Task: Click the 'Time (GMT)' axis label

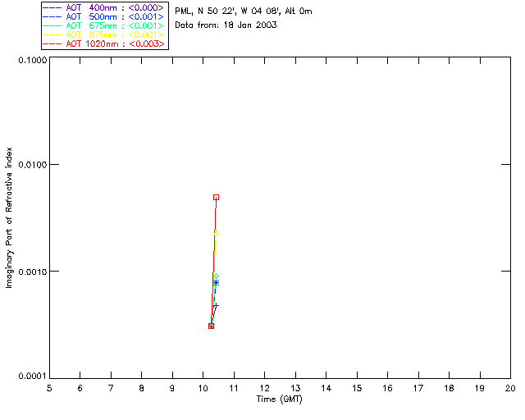Action: click(279, 399)
